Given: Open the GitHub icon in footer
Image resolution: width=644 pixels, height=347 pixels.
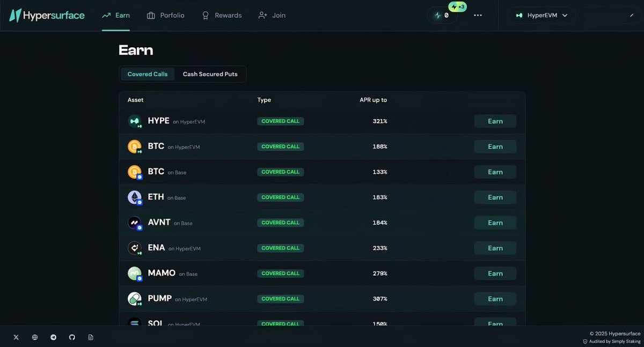Looking at the screenshot, I should click(x=72, y=337).
